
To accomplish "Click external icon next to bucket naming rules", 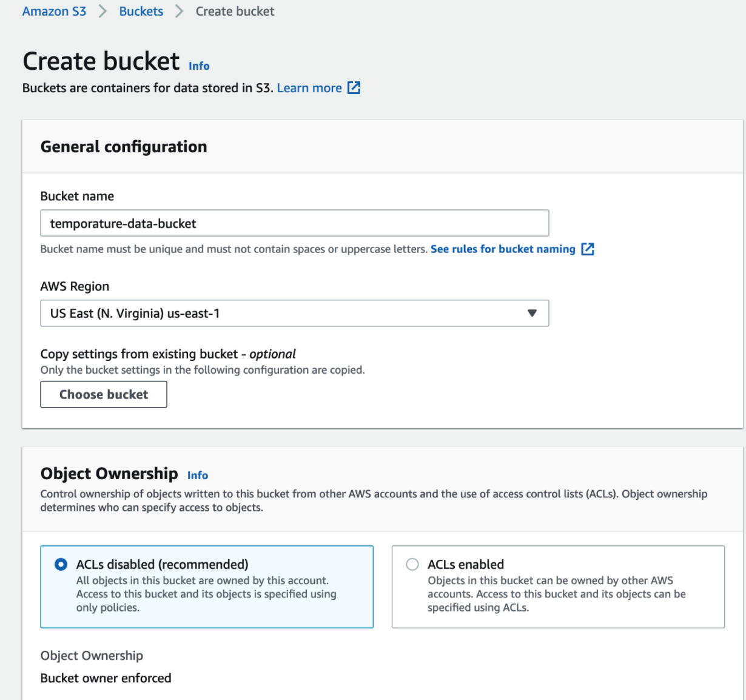I will (x=588, y=249).
